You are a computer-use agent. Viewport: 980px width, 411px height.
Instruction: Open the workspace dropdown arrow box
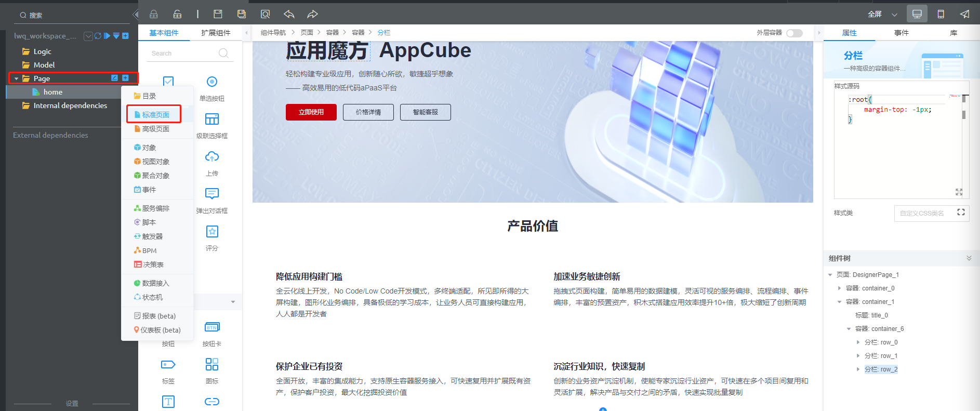[x=88, y=36]
